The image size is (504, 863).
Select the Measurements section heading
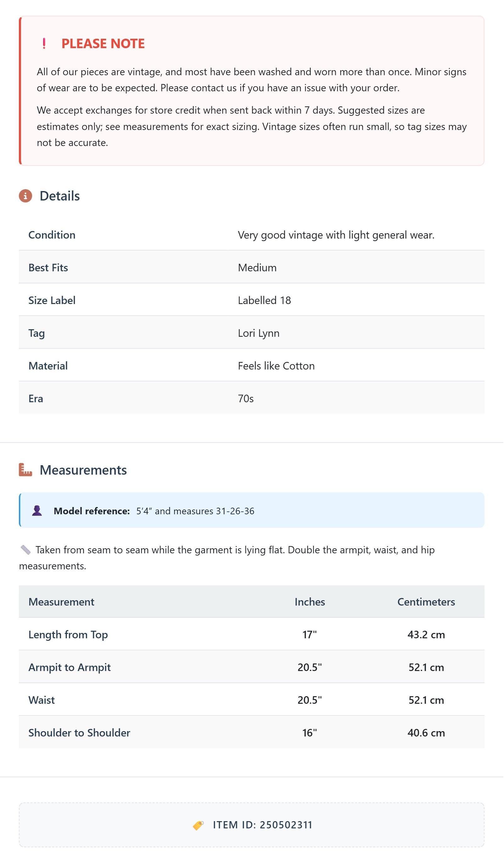(x=83, y=470)
